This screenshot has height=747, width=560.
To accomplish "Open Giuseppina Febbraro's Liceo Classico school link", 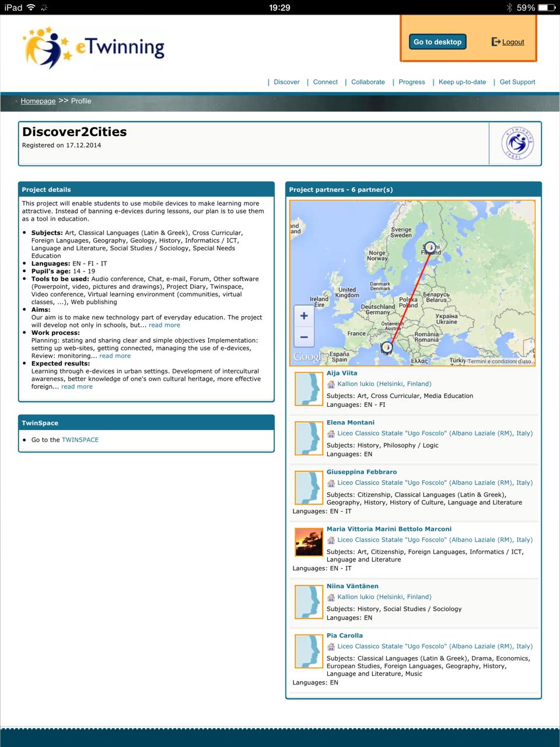I will click(x=435, y=483).
